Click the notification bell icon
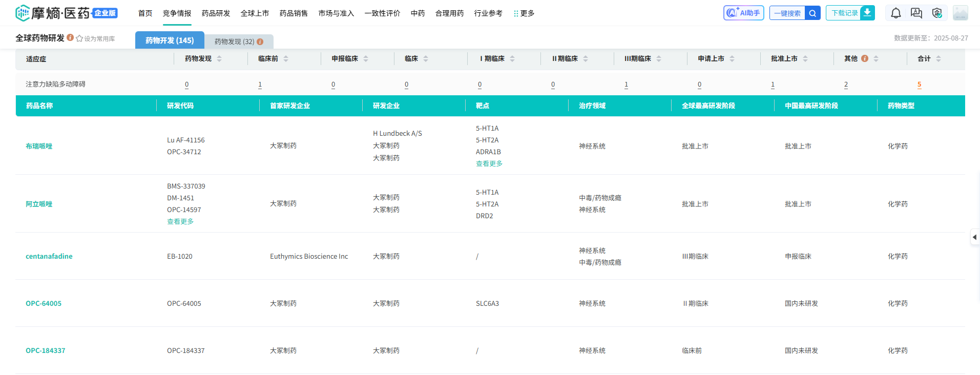 click(895, 13)
